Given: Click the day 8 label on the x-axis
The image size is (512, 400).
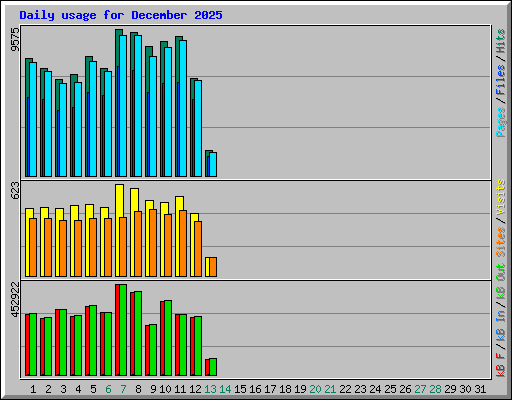Looking at the screenshot, I should click(x=138, y=389).
